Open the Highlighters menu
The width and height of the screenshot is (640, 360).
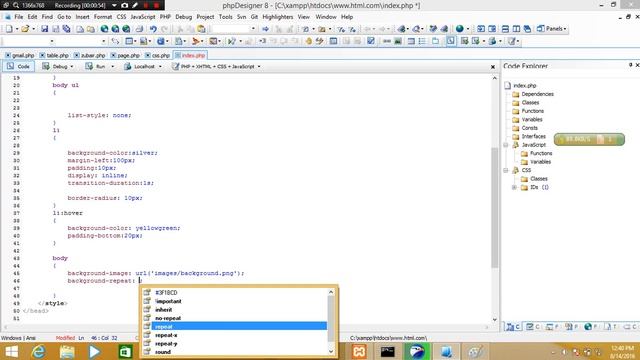tap(278, 17)
